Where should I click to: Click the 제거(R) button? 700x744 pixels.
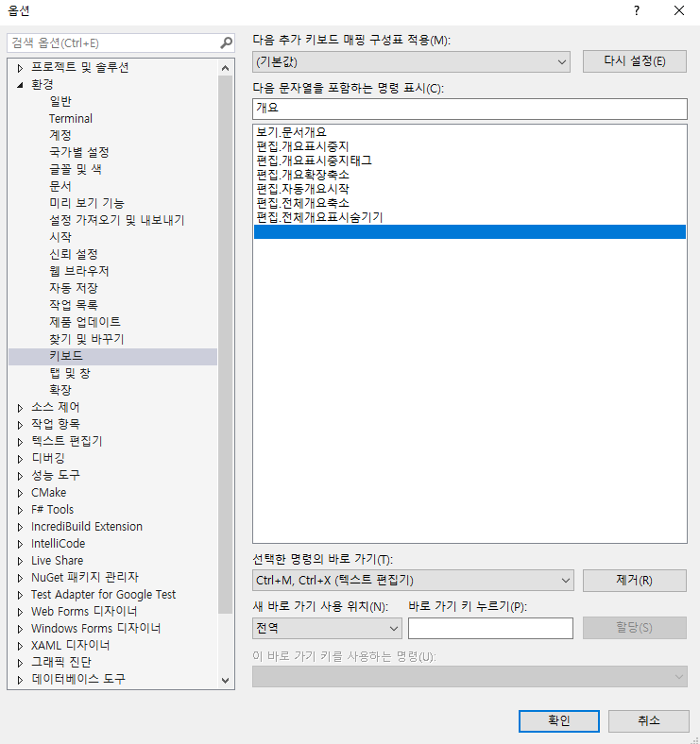(635, 581)
